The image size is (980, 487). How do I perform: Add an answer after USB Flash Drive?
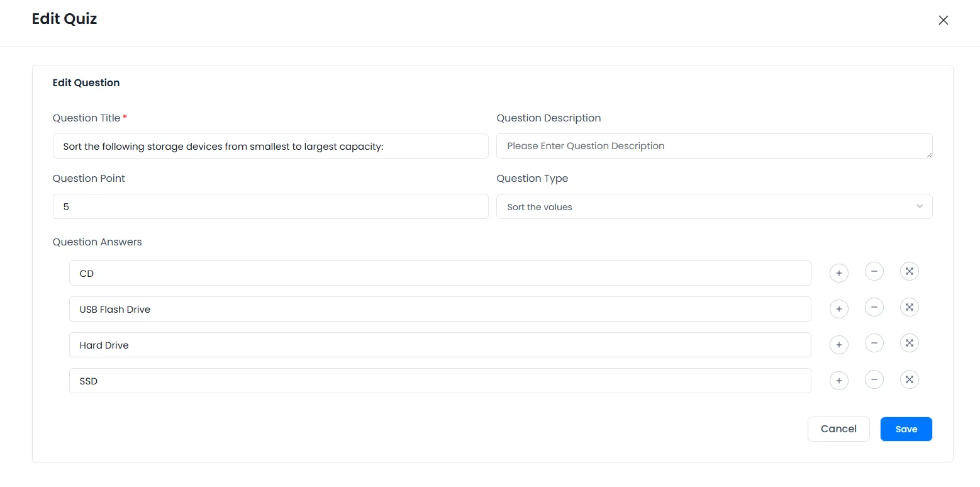[x=838, y=309]
